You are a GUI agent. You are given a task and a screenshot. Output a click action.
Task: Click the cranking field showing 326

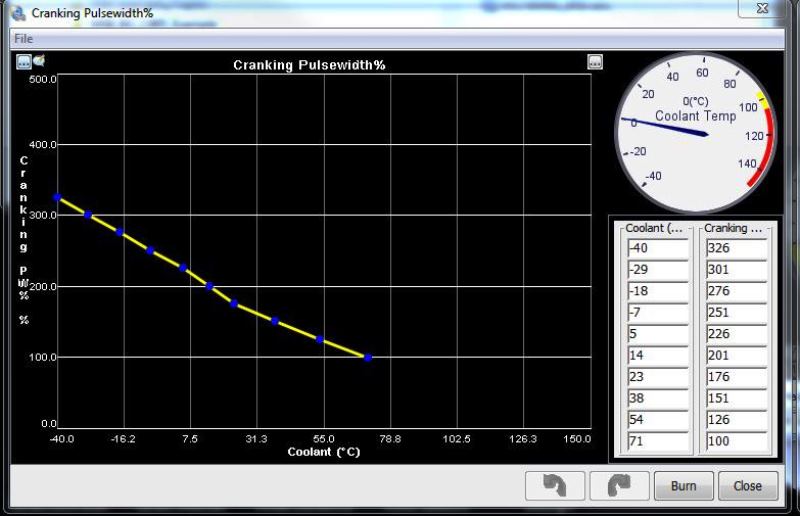[735, 248]
